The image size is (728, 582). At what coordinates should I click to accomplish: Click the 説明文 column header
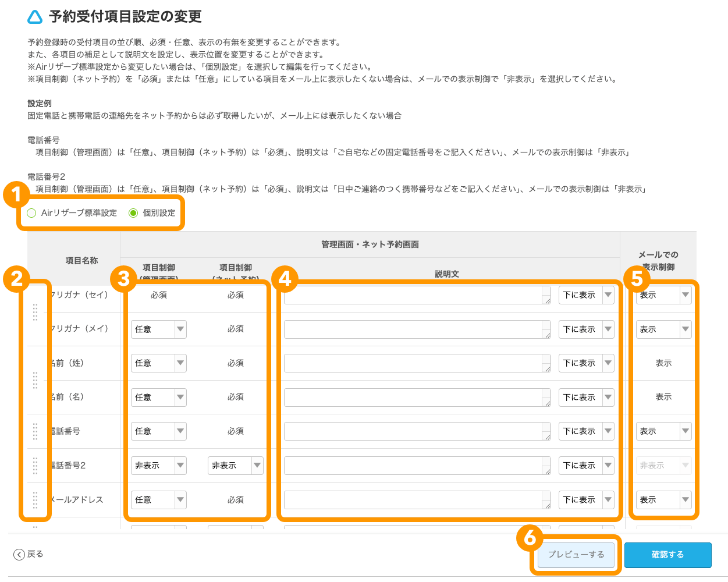(x=447, y=274)
